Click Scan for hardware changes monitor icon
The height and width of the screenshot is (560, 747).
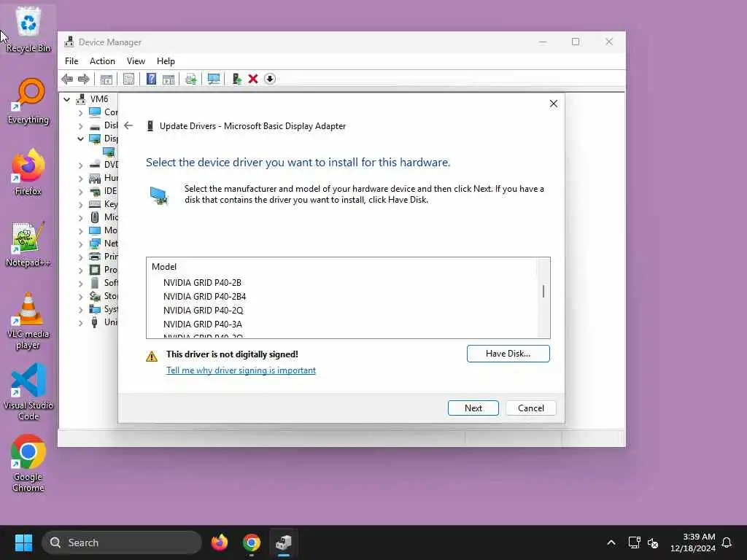(214, 79)
